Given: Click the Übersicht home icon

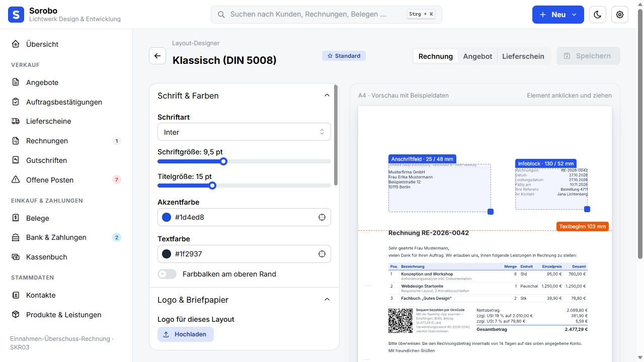Looking at the screenshot, I should pyautogui.click(x=16, y=44).
